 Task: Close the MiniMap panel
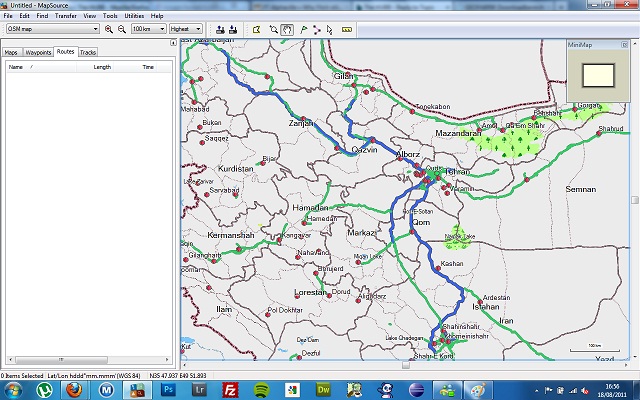click(624, 44)
